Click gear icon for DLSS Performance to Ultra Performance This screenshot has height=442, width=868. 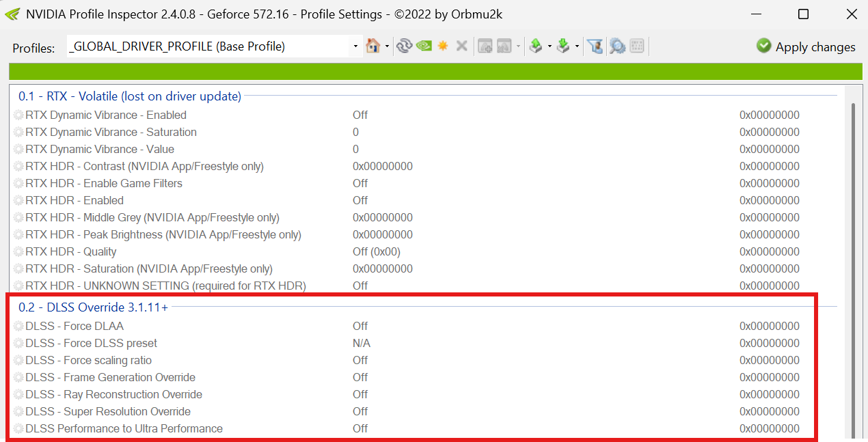click(x=18, y=428)
